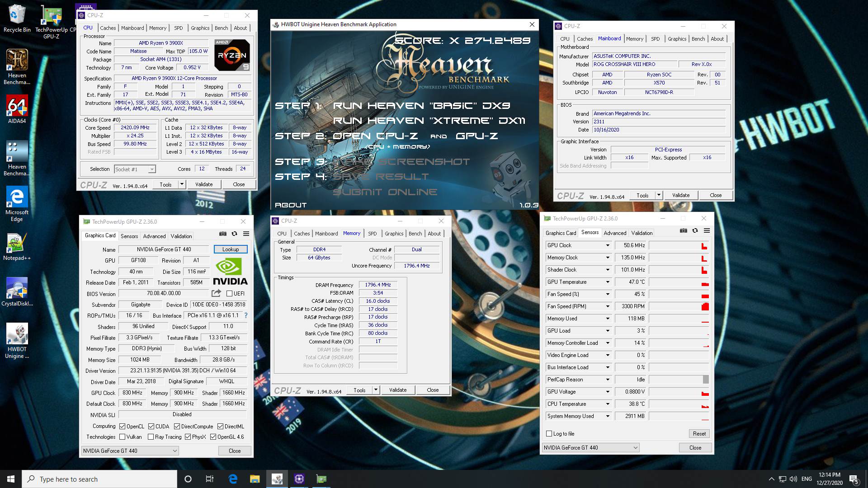Open SPD tab in Mainboard CPU-Z window
The width and height of the screenshot is (868, 488).
tap(655, 39)
